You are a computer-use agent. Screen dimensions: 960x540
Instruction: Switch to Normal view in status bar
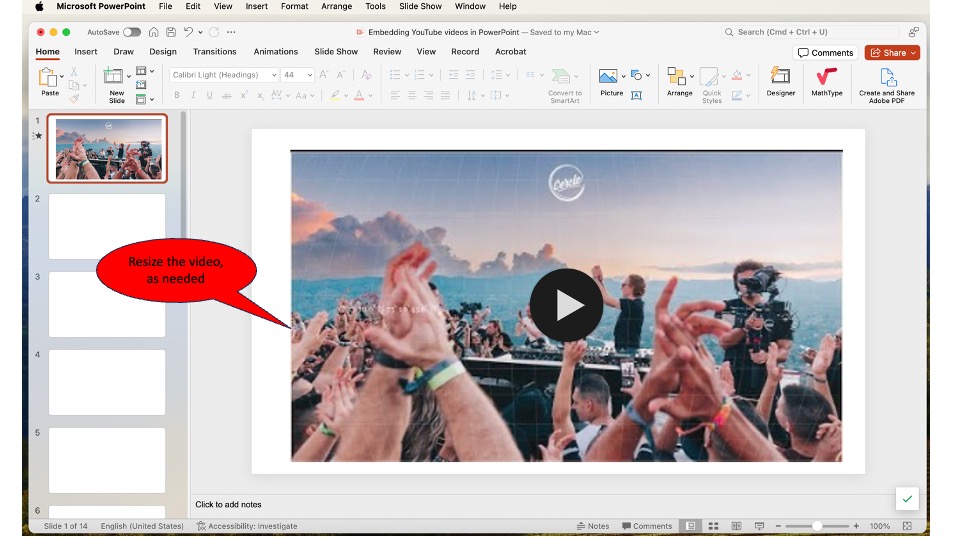[x=691, y=526]
